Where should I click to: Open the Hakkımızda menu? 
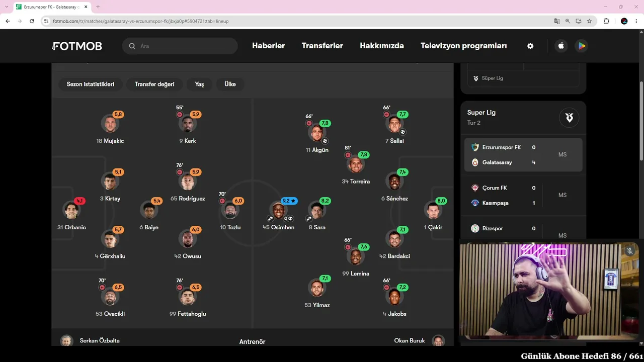(x=382, y=46)
